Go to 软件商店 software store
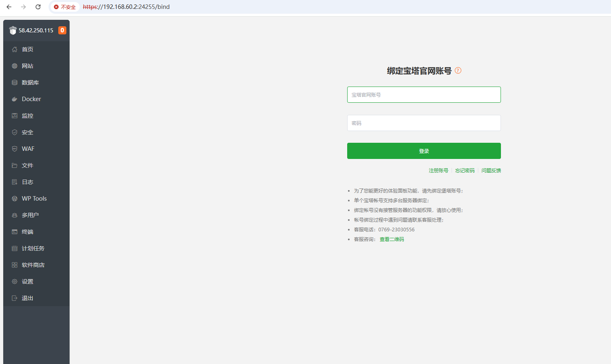611x364 pixels. pos(33,265)
